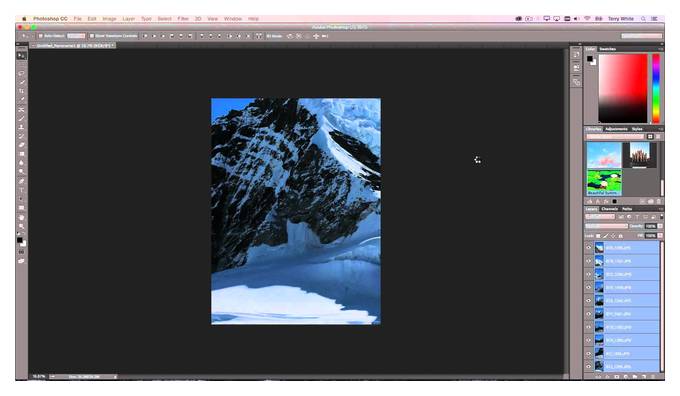
Task: Toggle the Auto-Select checkbox
Action: pyautogui.click(x=41, y=36)
